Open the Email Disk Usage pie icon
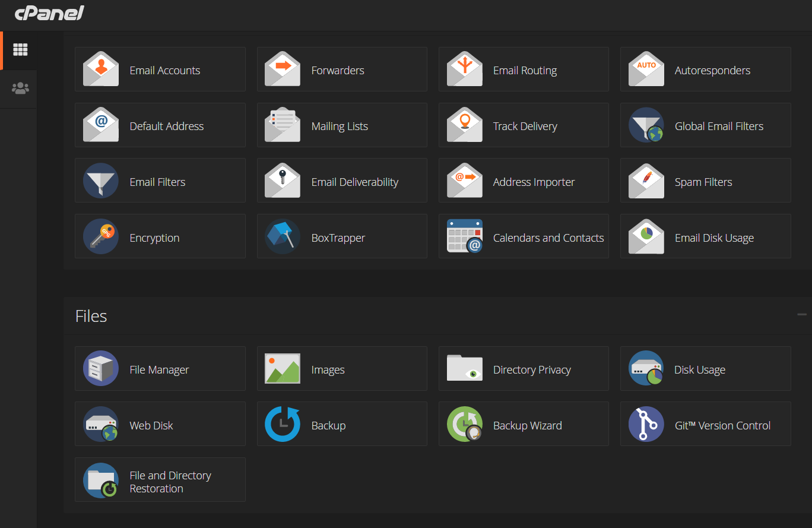The image size is (812, 528). tap(646, 237)
